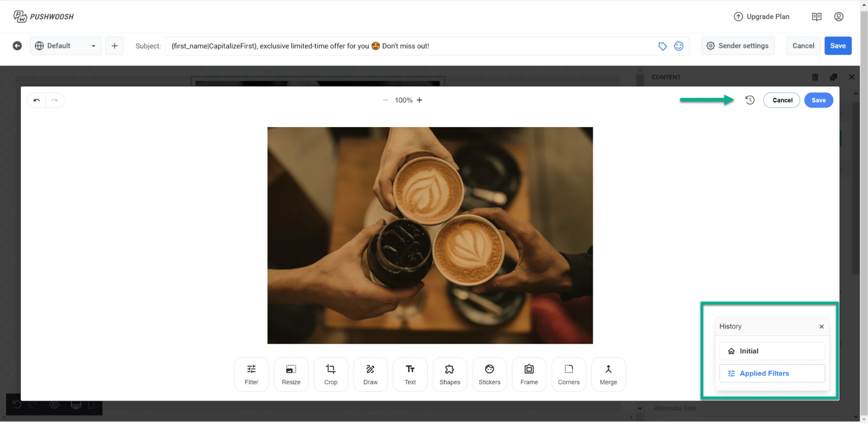Activate the Crop tool
The image size is (868, 424).
click(x=330, y=374)
